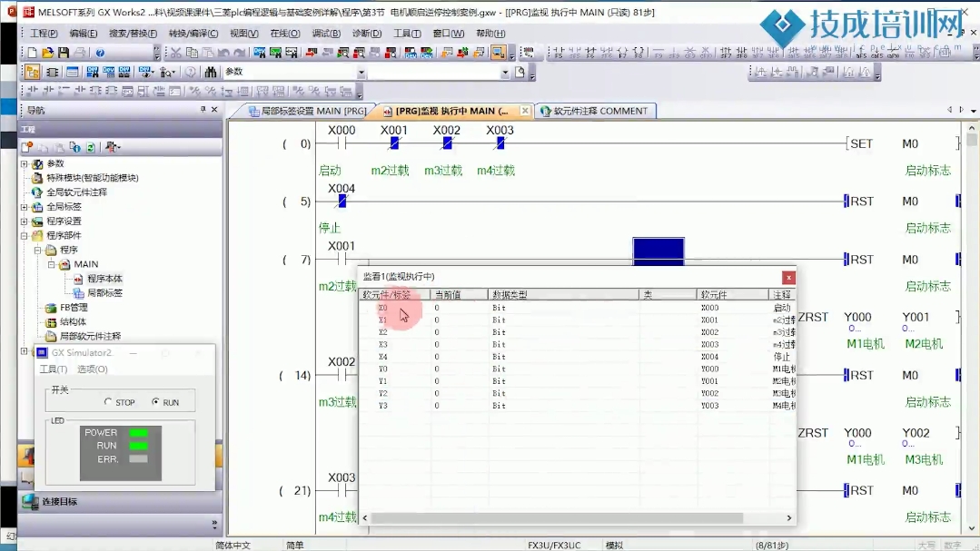The height and width of the screenshot is (551, 980).
Task: Open the 诊断(D) menu
Action: (x=367, y=33)
